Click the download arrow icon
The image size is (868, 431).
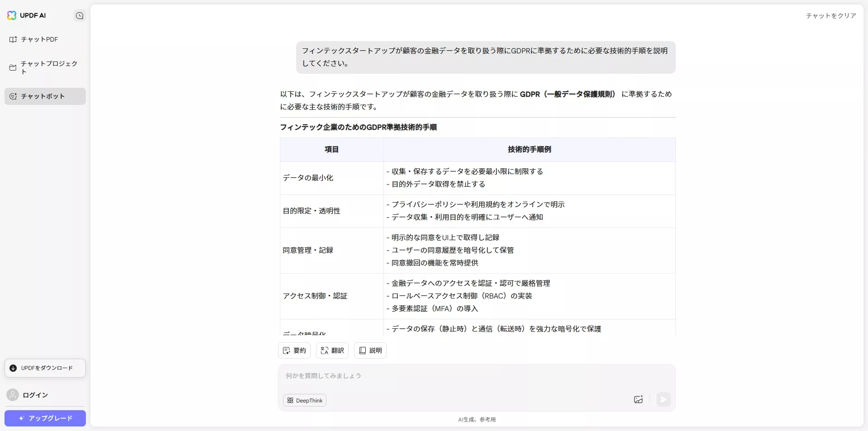point(13,368)
